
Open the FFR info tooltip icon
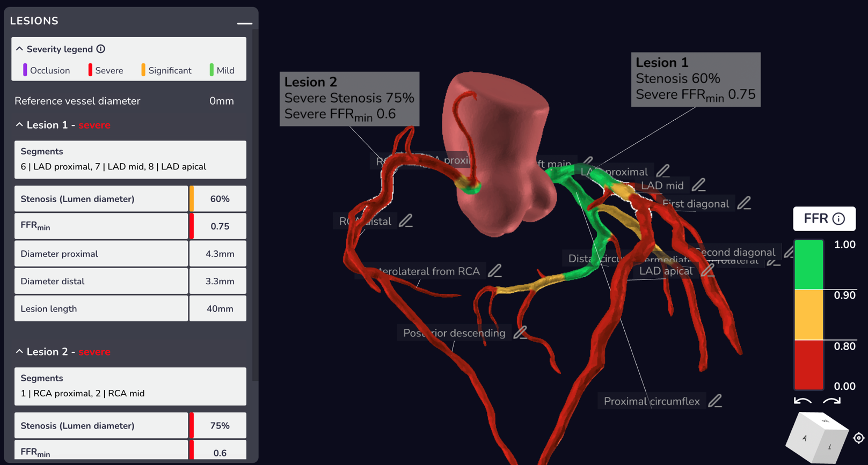pos(838,219)
